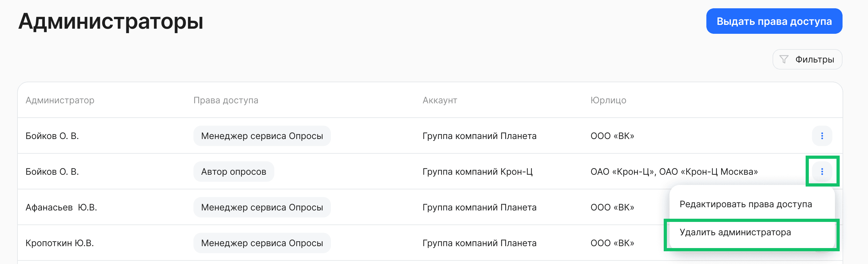Click the kebab icon for Кропоткин Ю.В. row
Screen dimensions: 868x264
pos(822,243)
